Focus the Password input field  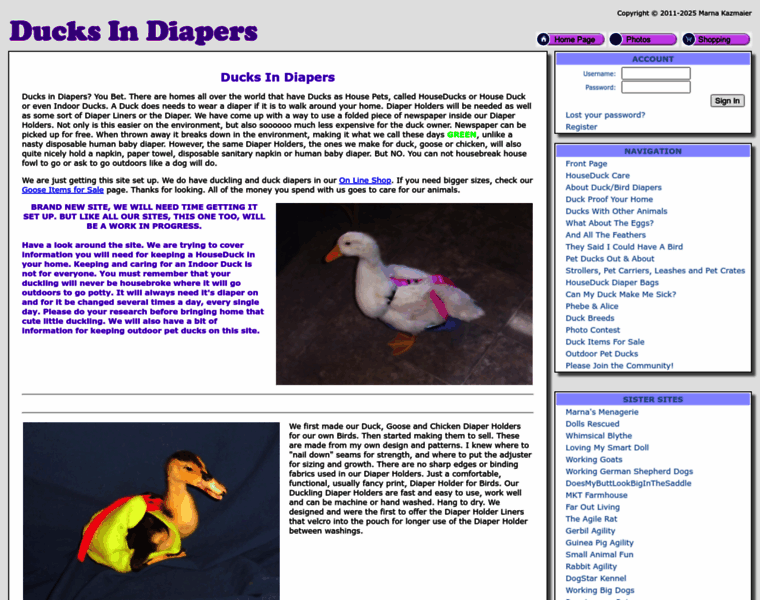(x=656, y=87)
